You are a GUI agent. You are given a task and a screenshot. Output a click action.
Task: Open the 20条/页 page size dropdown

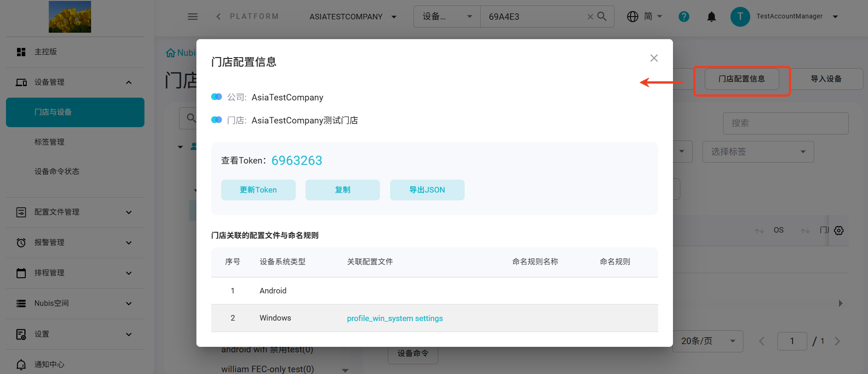[708, 341]
